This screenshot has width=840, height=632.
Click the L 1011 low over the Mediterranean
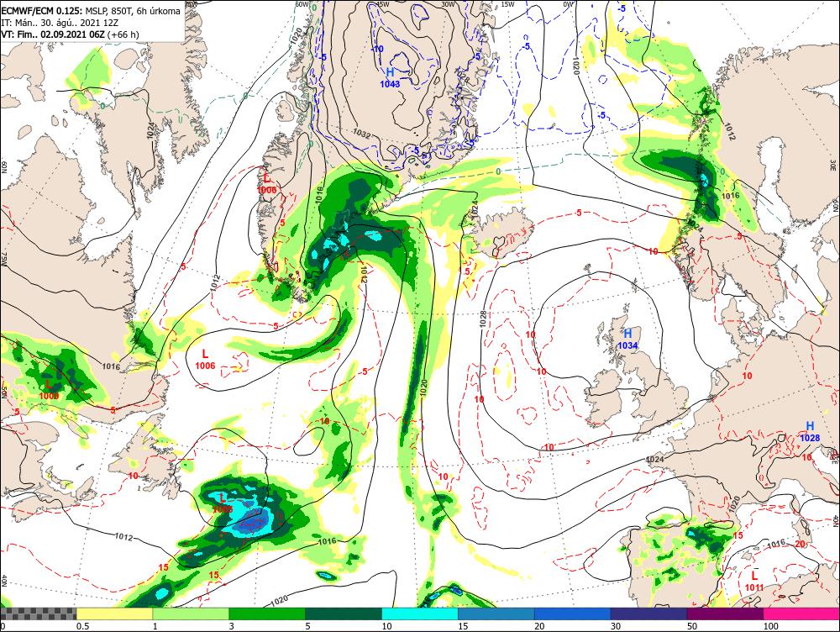(754, 581)
